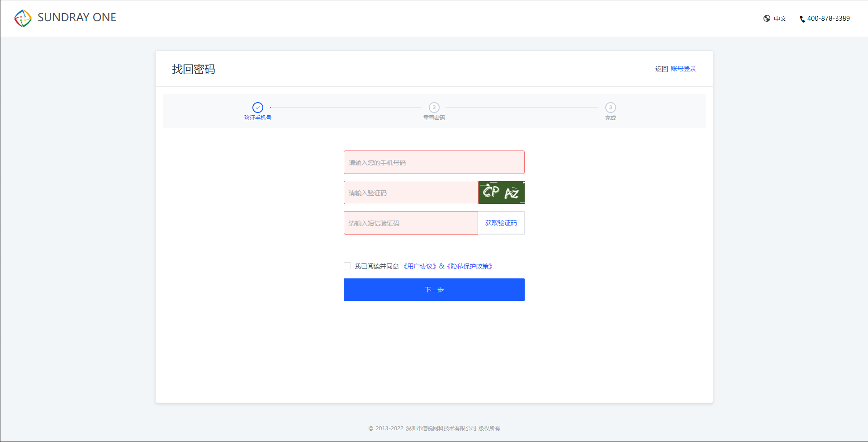Click the phone handset icon

pos(802,19)
